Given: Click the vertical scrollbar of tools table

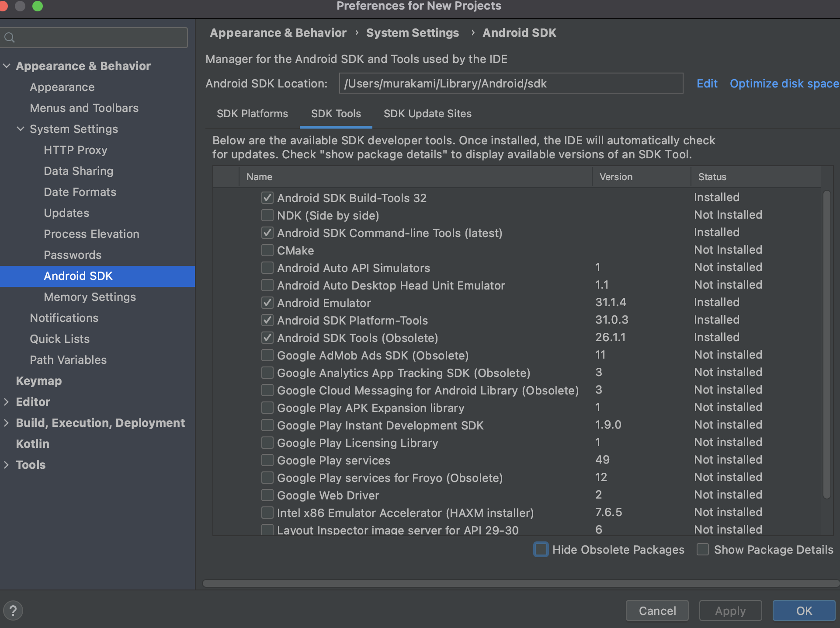Looking at the screenshot, I should (826, 345).
